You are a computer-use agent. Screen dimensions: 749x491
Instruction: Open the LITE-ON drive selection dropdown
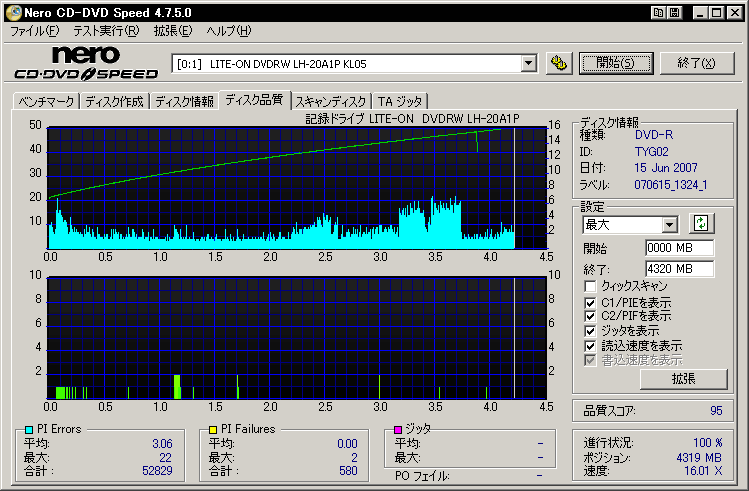(x=528, y=64)
